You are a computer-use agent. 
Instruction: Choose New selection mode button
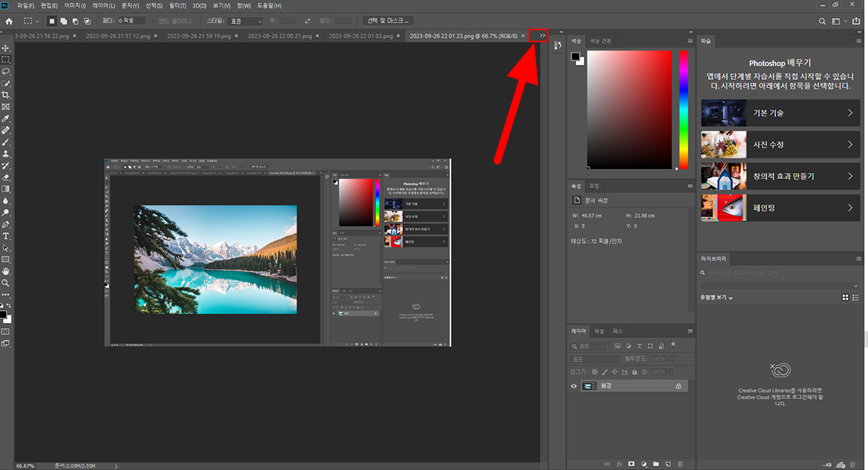[x=51, y=21]
